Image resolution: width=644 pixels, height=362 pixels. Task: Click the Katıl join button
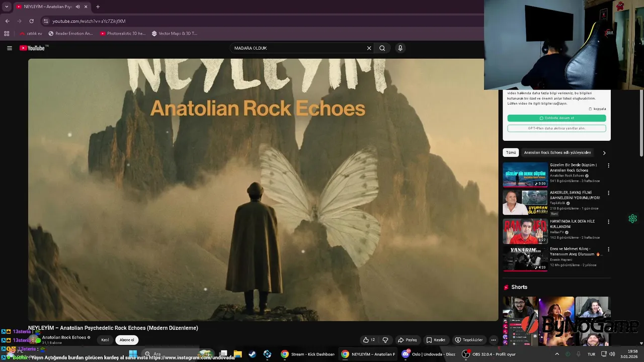(x=105, y=340)
